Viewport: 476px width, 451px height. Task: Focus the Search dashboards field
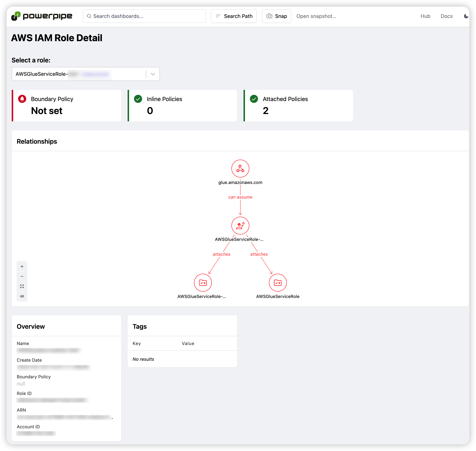[x=144, y=16]
